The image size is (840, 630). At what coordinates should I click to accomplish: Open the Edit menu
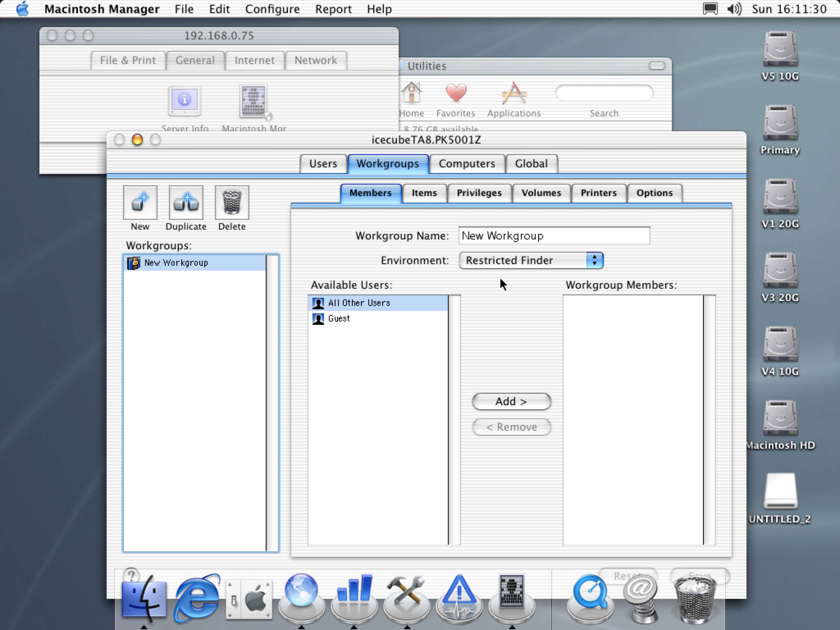(x=219, y=9)
